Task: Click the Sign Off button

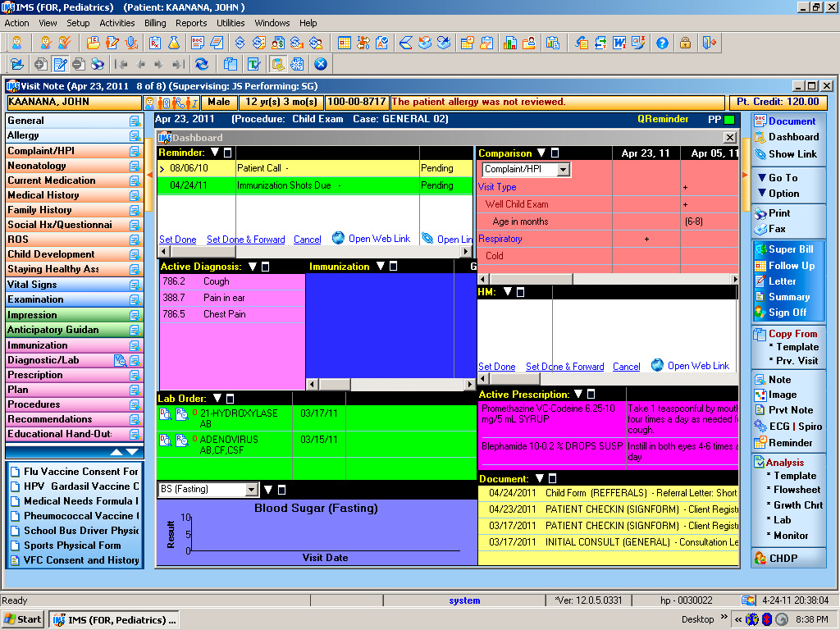Action: tap(787, 313)
